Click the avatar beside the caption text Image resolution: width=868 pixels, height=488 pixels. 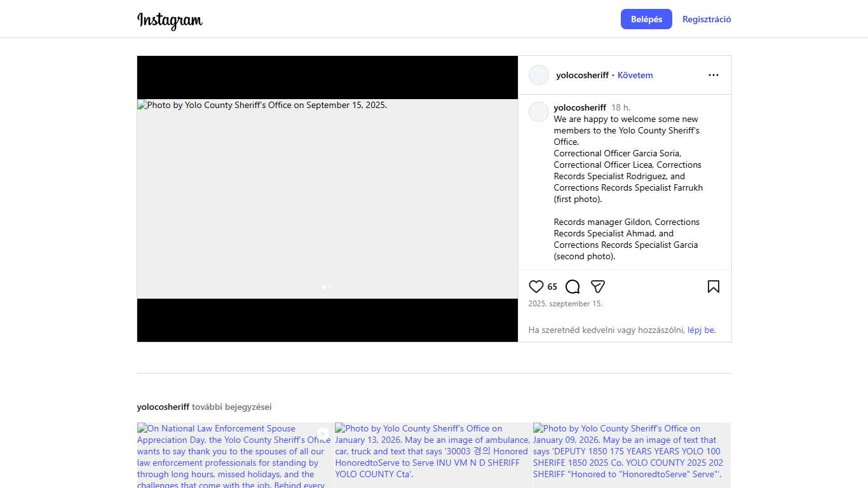pos(538,112)
